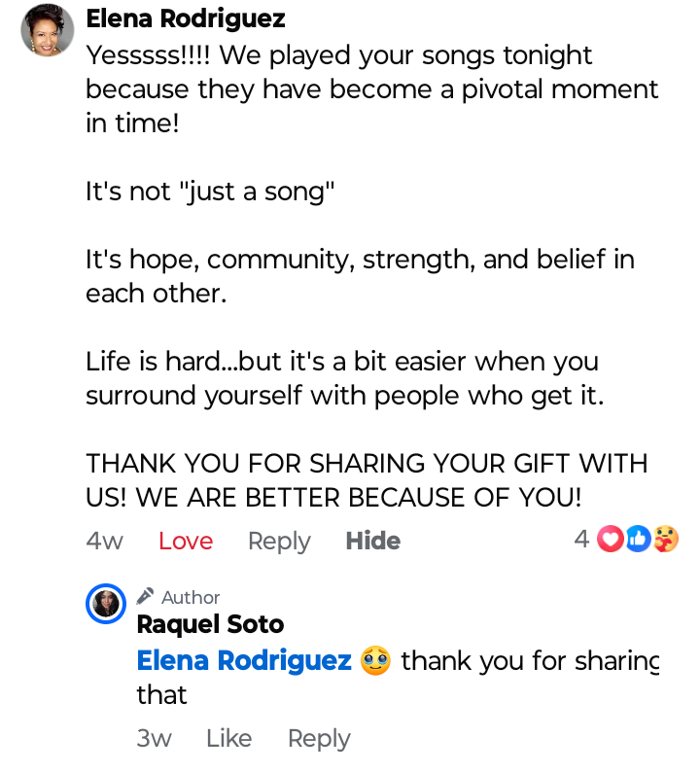Click the care hug reaction icon
The height and width of the screenshot is (772, 700).
pyautogui.click(x=665, y=539)
